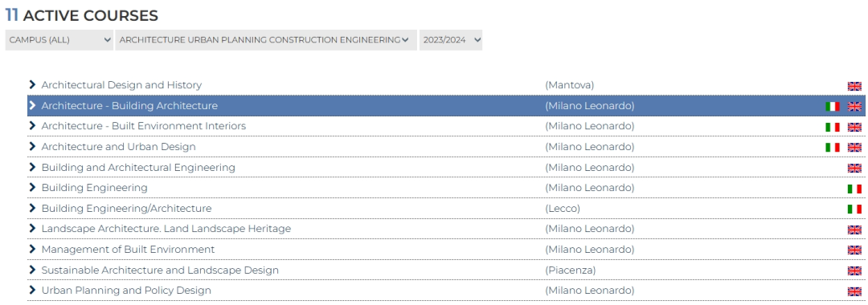Click the UK flag for Management of Built Environment
This screenshot has width=868, height=305.
(854, 250)
